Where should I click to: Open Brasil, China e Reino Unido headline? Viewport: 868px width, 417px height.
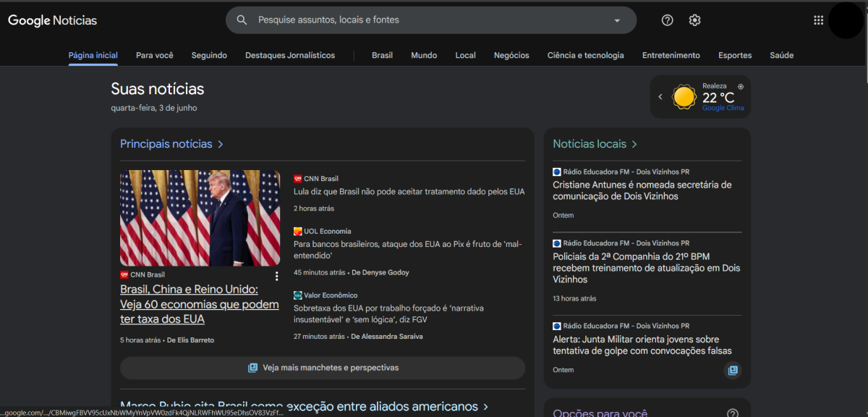[200, 304]
